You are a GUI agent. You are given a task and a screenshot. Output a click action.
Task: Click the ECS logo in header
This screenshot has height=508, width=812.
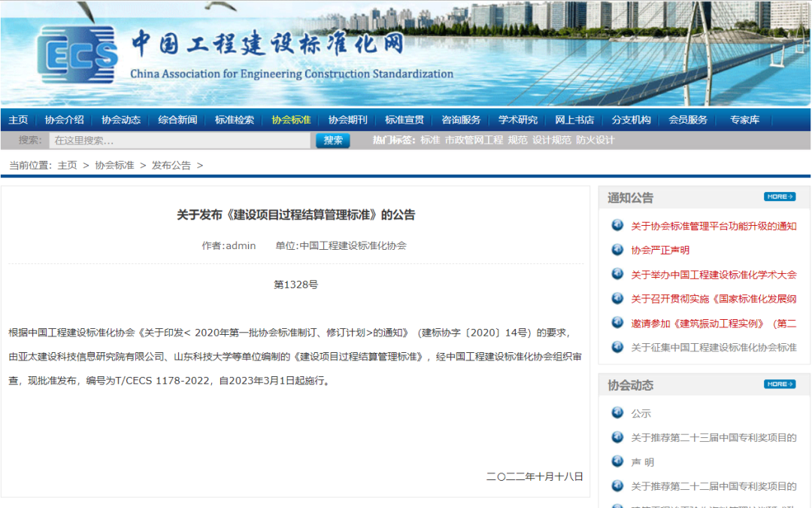pos(77,54)
